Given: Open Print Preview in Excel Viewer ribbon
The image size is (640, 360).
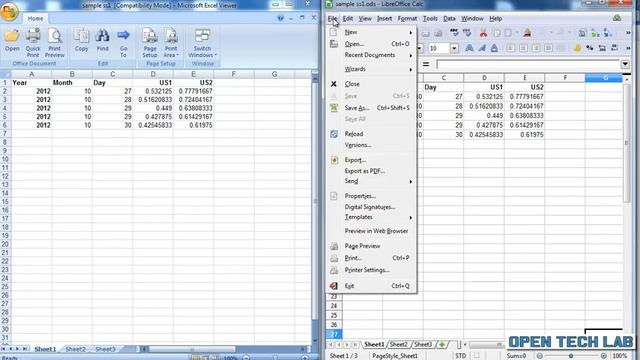Looking at the screenshot, I should [x=55, y=42].
